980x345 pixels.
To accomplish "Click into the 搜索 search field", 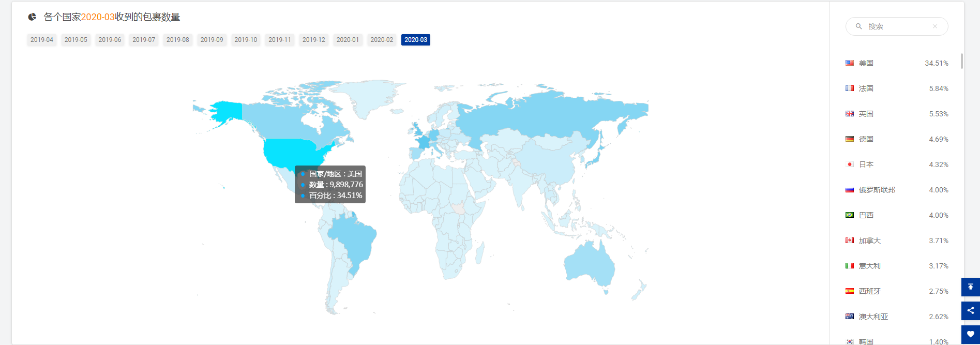I will tap(897, 26).
